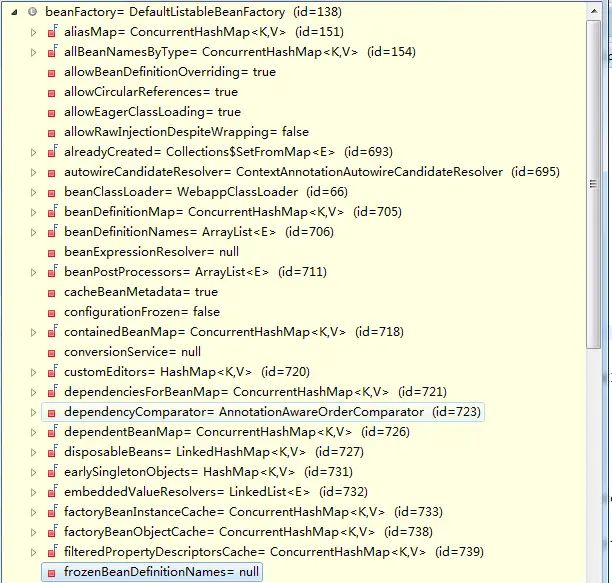This screenshot has height=583, width=612.
Task: Click the field icon next to beanClassLoader
Action: point(52,193)
